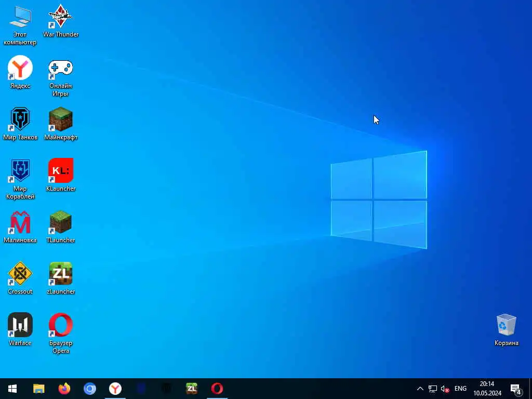Select the TLauncher desktop shortcut
The width and height of the screenshot is (532, 399).
click(61, 227)
